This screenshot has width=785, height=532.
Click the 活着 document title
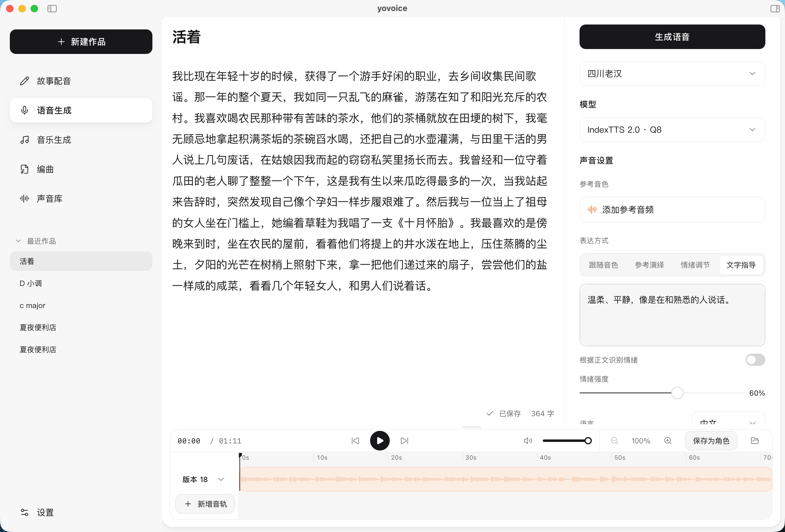pyautogui.click(x=186, y=37)
